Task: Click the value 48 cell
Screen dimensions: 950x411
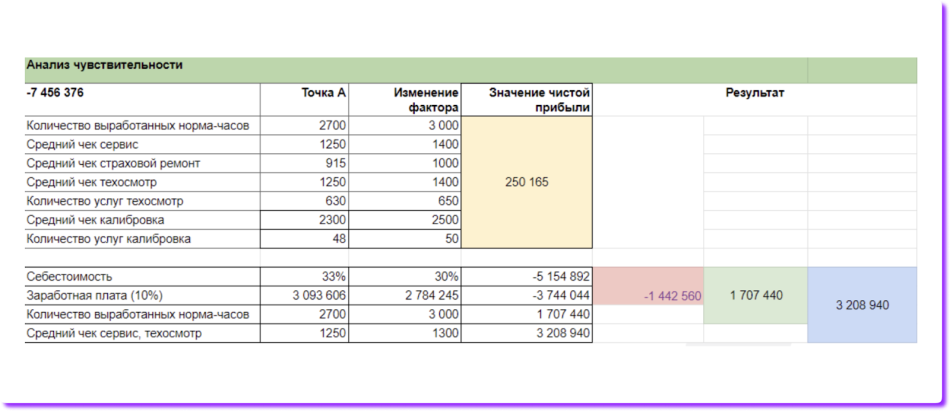Action: coord(304,238)
